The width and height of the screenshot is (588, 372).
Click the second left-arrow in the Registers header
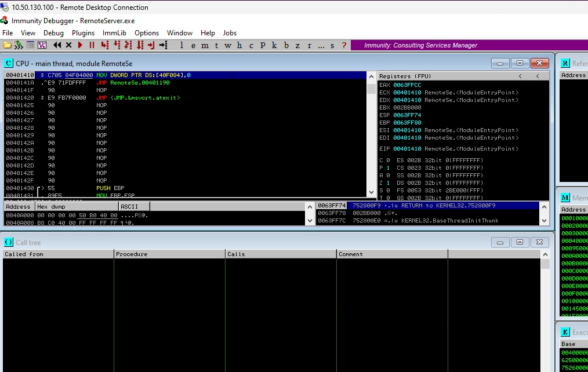(538, 76)
